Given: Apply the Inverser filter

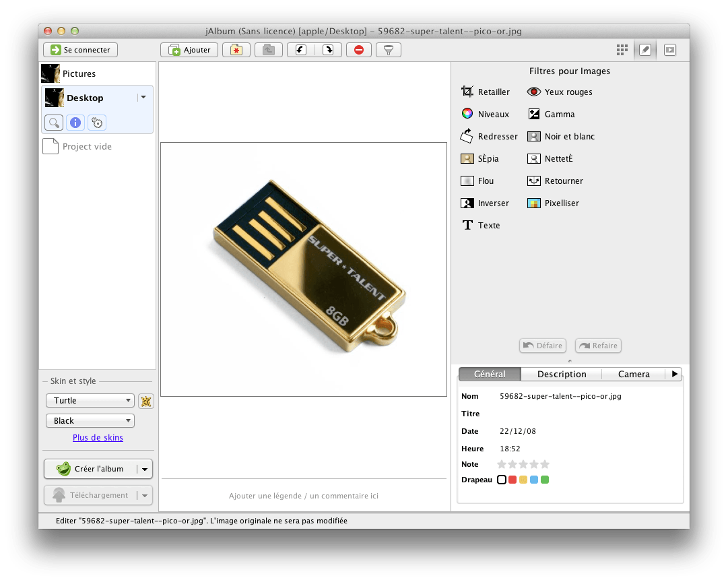Looking at the screenshot, I should tap(485, 203).
